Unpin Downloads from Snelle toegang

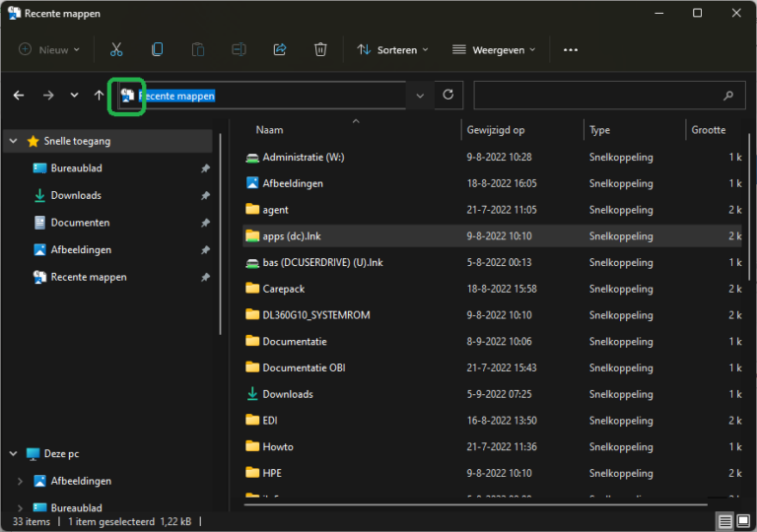(205, 196)
